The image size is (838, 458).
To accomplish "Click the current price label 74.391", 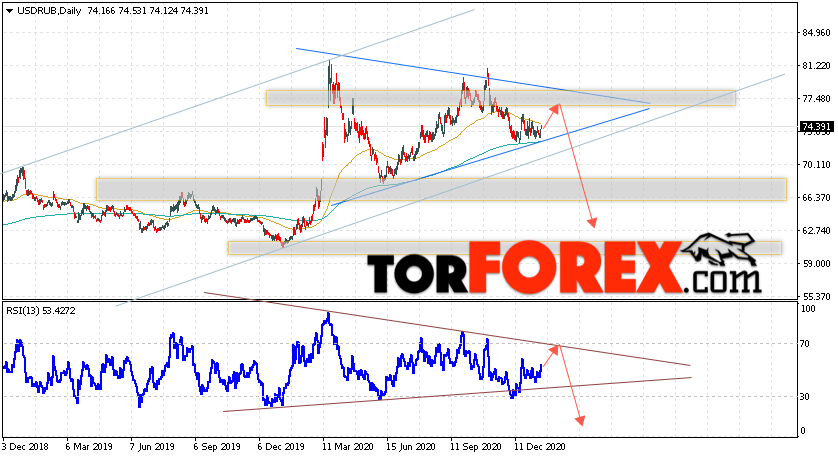I will coord(816,127).
